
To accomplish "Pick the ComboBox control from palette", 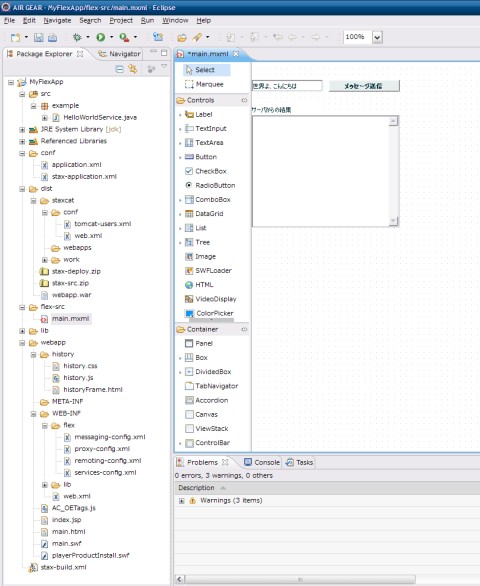I will pos(208,200).
